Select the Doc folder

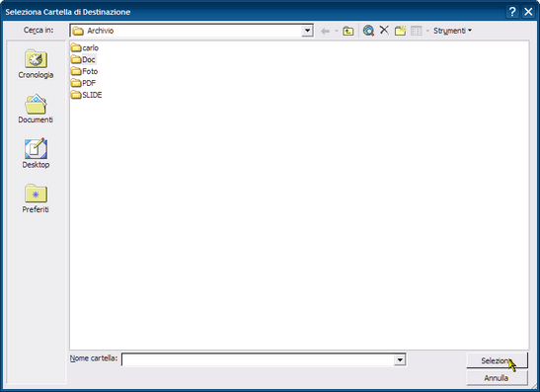pyautogui.click(x=83, y=59)
